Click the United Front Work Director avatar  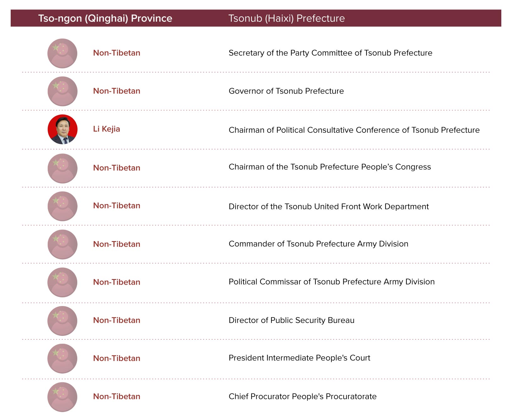[x=63, y=206]
